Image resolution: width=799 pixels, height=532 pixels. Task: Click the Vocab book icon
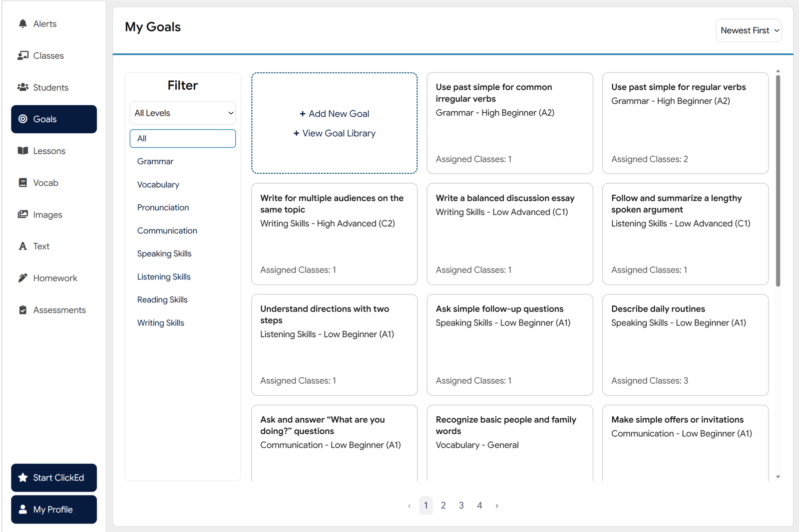(x=22, y=183)
